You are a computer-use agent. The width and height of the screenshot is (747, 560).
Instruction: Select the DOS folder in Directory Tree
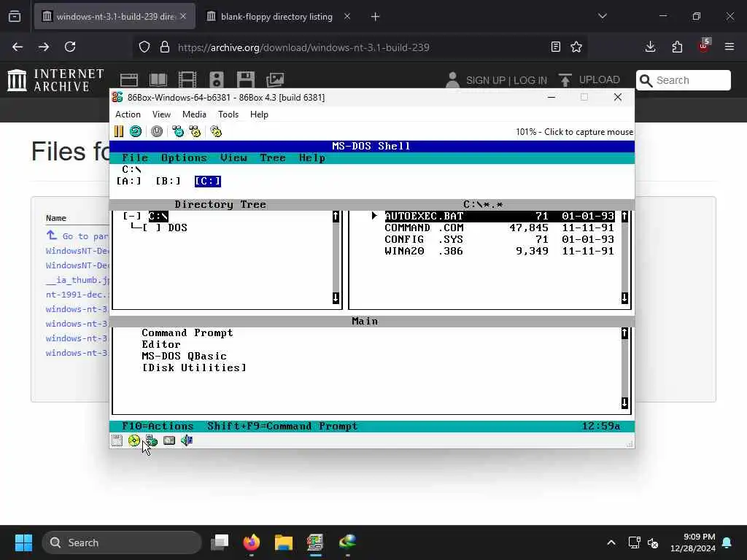tap(178, 227)
